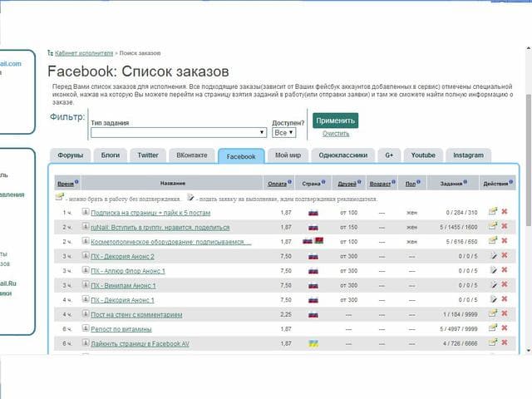Hide the 'Косметологическое оборудование' order red X

coord(505,240)
